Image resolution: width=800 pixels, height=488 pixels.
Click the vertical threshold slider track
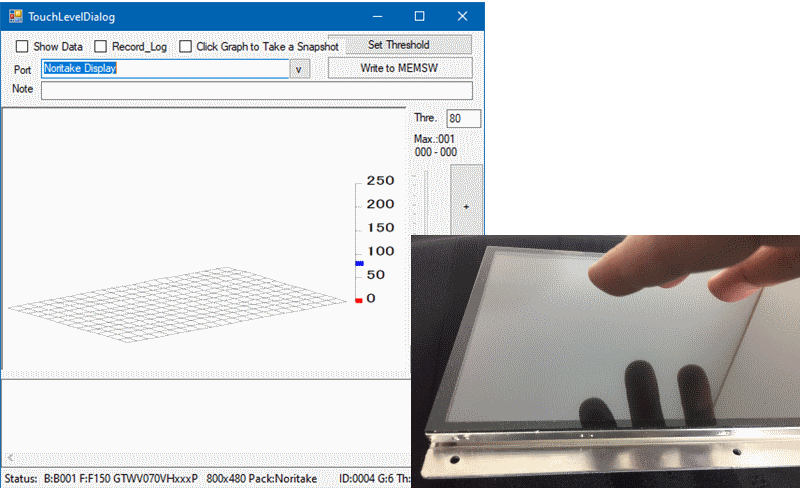coord(425,200)
